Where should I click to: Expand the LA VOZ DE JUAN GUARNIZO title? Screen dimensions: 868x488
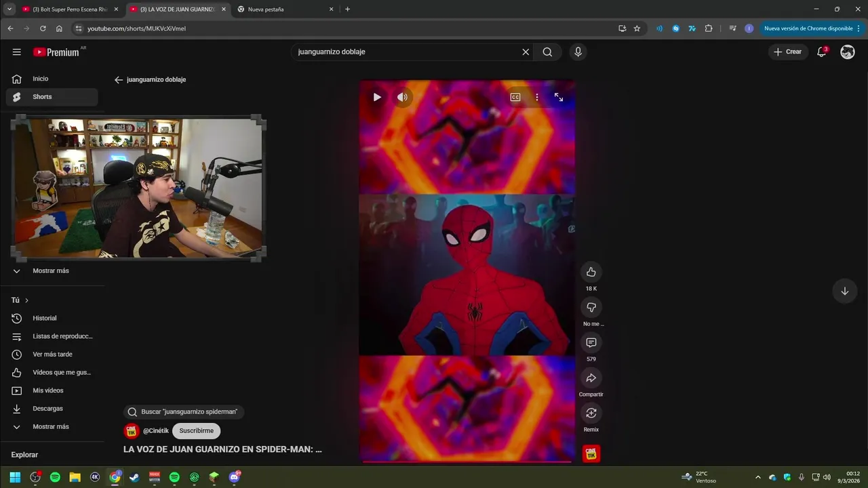pos(222,449)
